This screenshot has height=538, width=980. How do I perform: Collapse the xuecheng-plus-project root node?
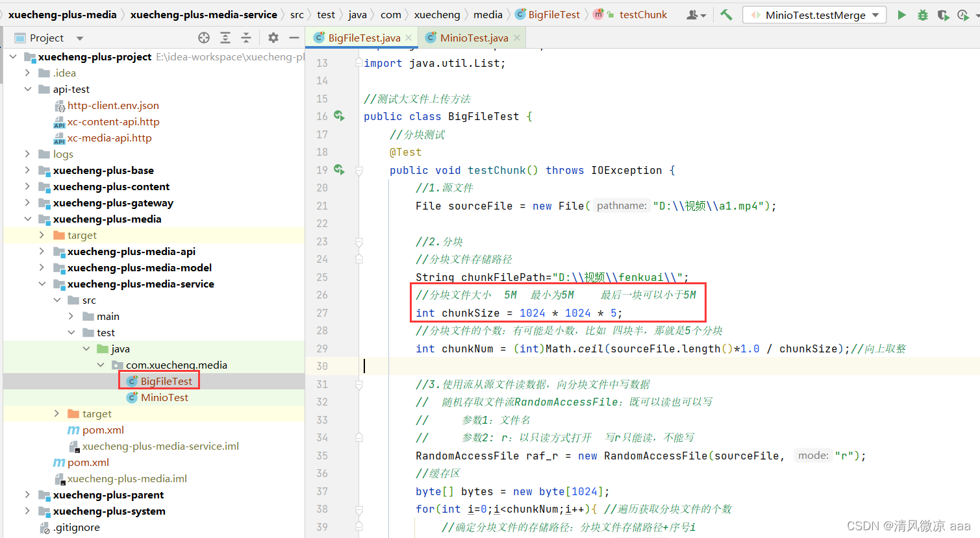pos(13,56)
